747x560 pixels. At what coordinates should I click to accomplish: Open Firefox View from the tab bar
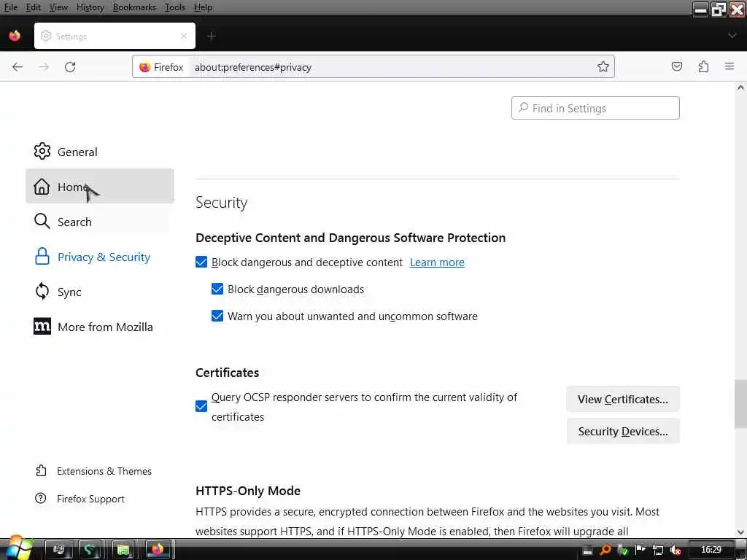[15, 36]
